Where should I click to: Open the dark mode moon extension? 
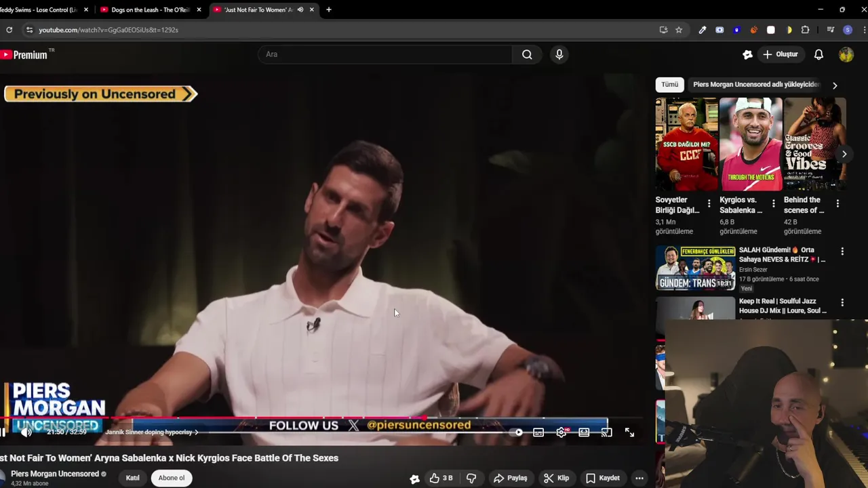[x=789, y=30]
